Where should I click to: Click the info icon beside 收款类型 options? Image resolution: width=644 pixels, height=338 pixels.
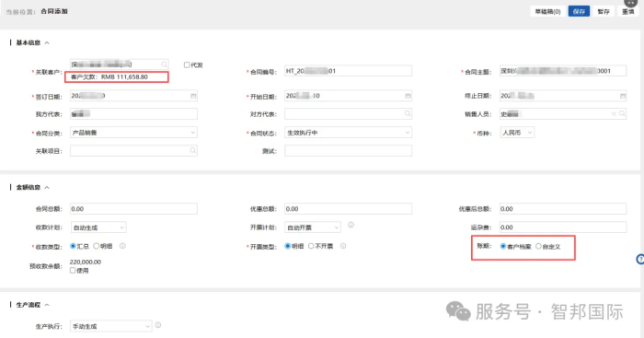point(122,246)
